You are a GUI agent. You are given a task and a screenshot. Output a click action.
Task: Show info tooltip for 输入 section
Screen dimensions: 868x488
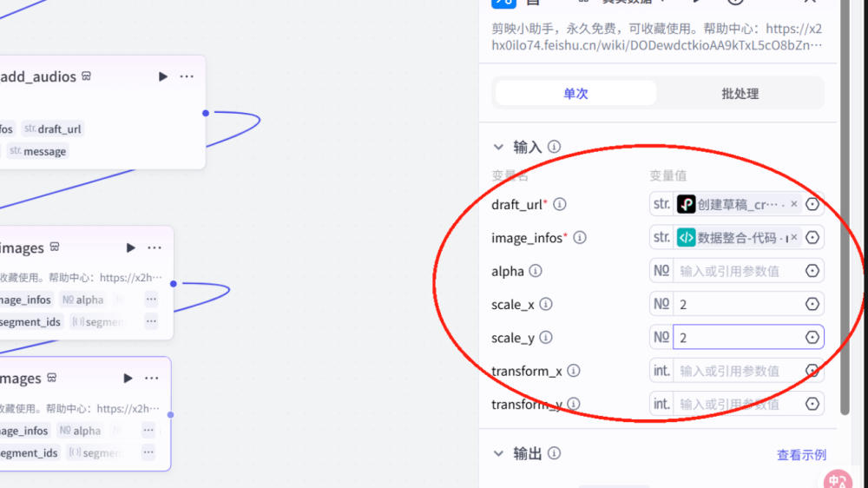554,146
